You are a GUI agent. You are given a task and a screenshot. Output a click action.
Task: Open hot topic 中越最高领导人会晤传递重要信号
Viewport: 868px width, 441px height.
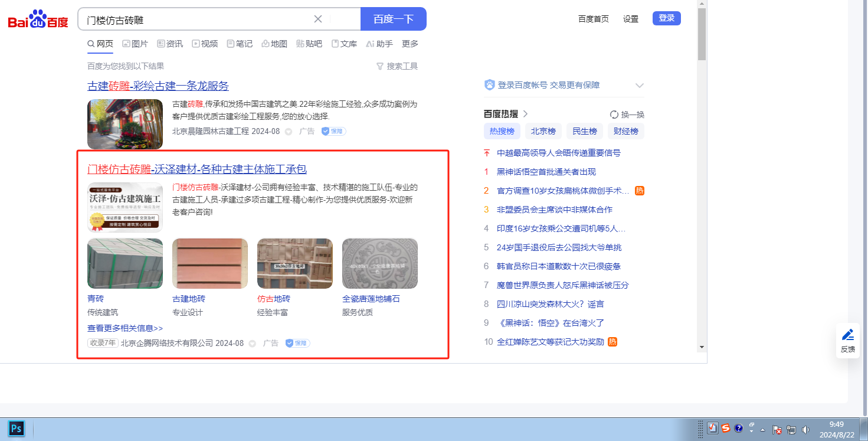(x=559, y=153)
